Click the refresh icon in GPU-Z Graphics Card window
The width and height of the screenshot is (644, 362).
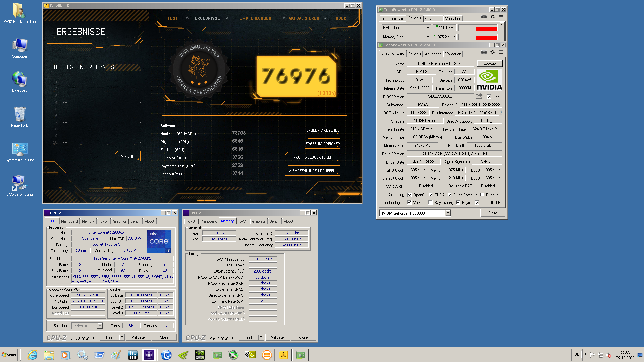pyautogui.click(x=492, y=52)
